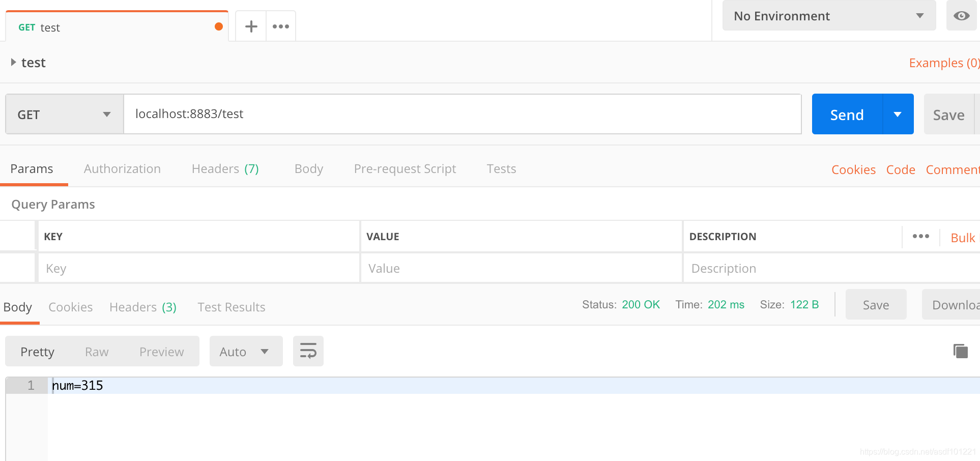The height and width of the screenshot is (461, 980).
Task: Switch the response view to Raw
Action: click(x=96, y=351)
